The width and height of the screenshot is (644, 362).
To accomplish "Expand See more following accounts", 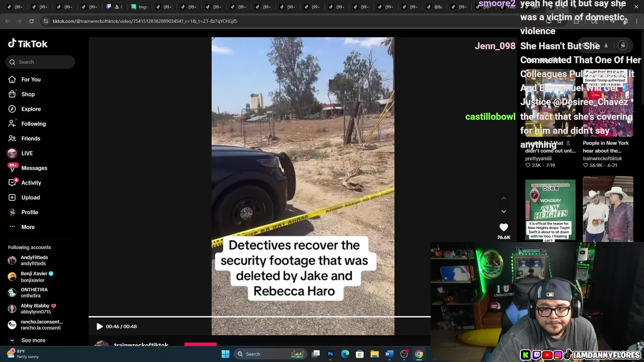I will pyautogui.click(x=28, y=340).
